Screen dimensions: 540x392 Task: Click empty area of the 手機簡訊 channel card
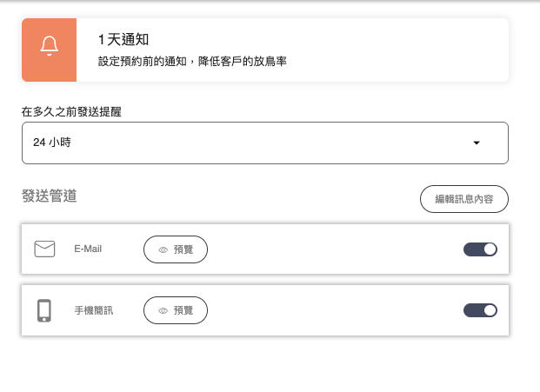point(339,310)
